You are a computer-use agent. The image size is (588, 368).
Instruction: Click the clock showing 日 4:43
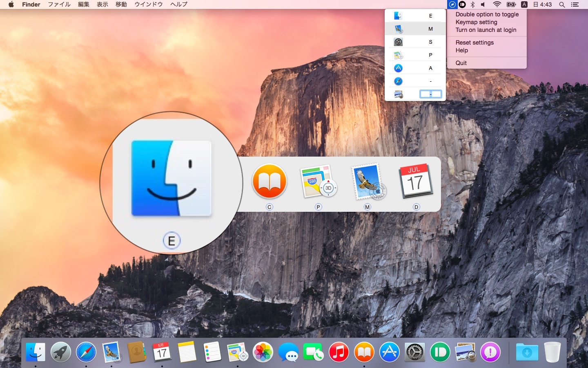542,4
